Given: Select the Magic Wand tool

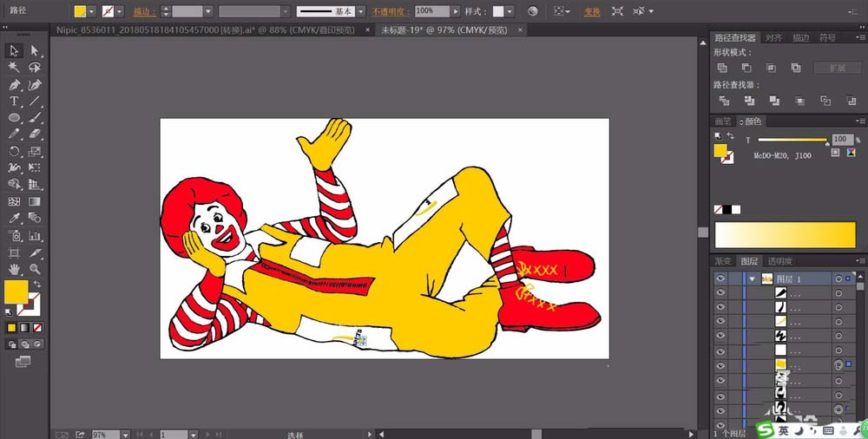Looking at the screenshot, I should (14, 68).
